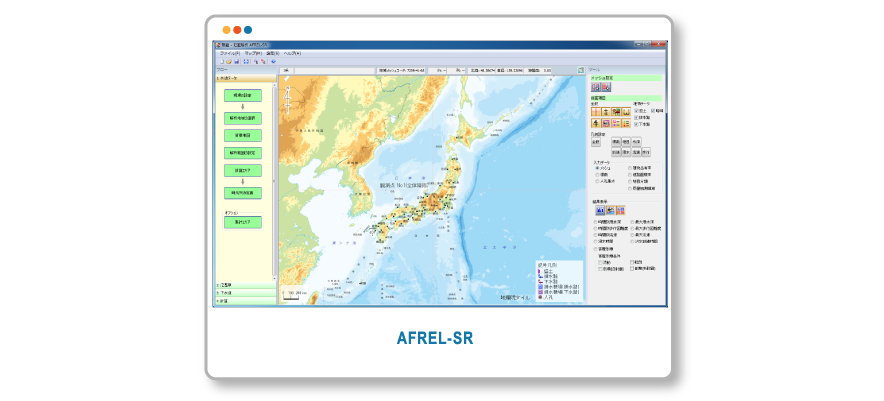
Task: Click the blue round icon ending the toolbar
Action: pos(273,61)
